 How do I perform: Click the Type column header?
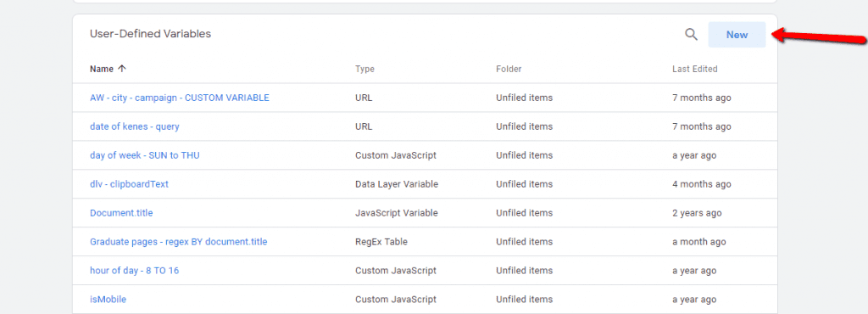click(x=364, y=70)
